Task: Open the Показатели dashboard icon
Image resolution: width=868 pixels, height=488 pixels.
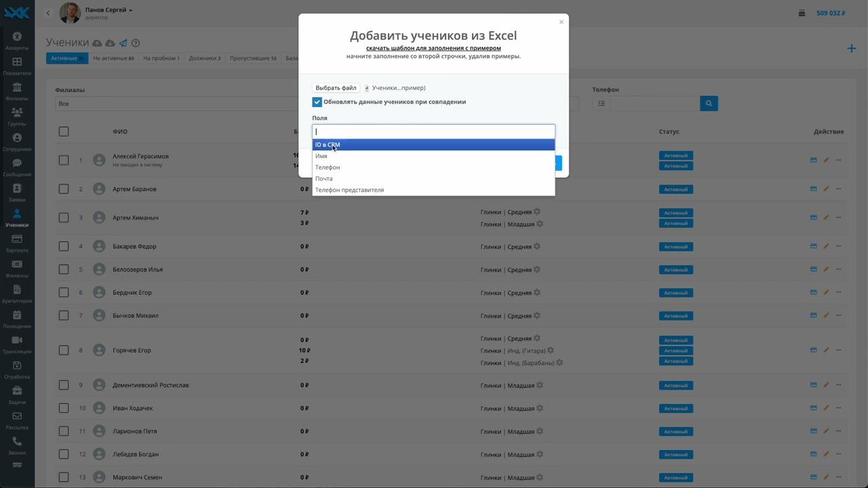Action: point(17,66)
